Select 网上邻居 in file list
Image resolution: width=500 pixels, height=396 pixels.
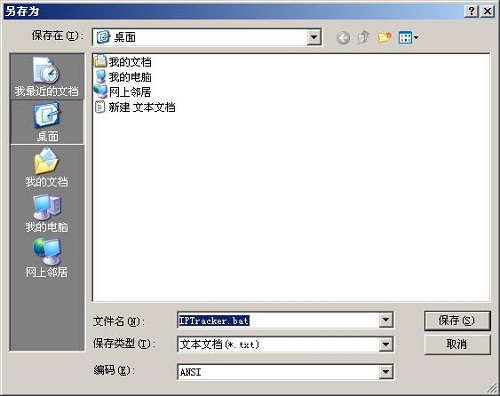click(x=122, y=92)
